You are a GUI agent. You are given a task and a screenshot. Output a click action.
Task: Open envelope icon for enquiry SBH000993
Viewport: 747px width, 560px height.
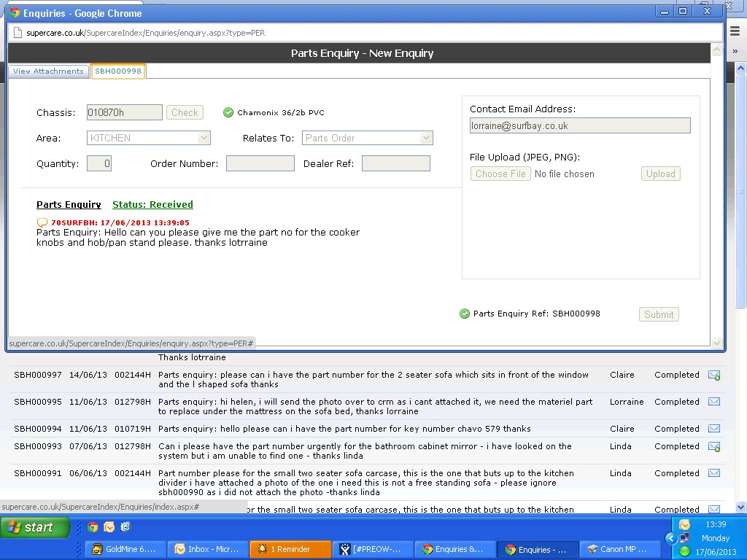coord(714,447)
